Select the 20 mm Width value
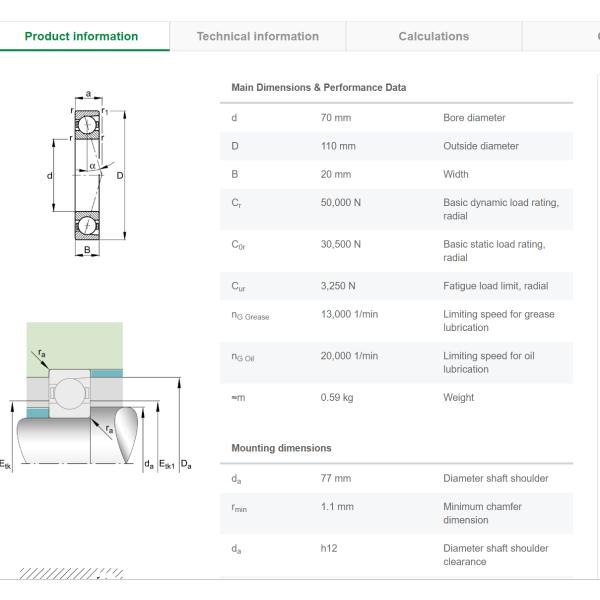The height and width of the screenshot is (600, 600). (336, 174)
